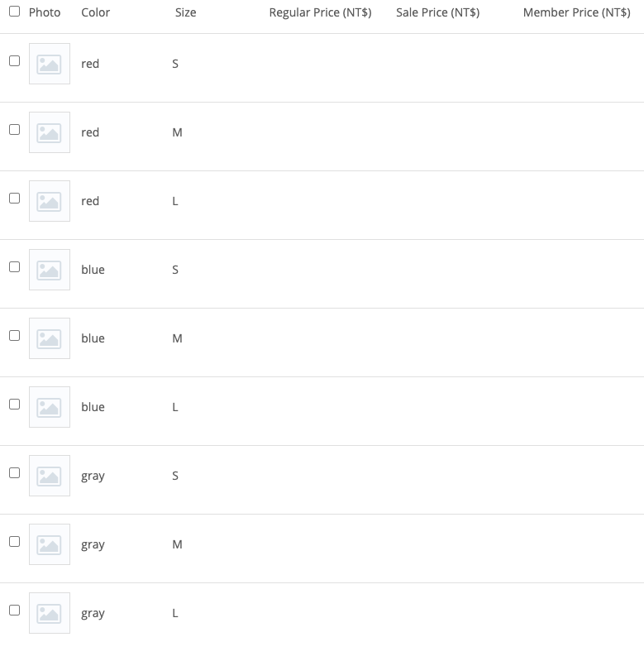The height and width of the screenshot is (661, 644).
Task: Add photo to gray M variant
Action: coord(50,544)
